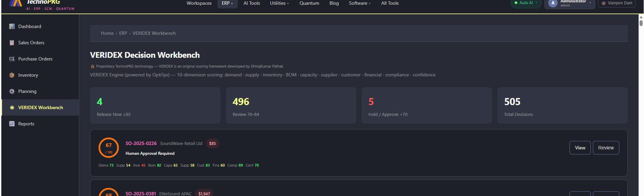Screen dimensions: 644x196
Task: Click the View button for SO-2025-0226
Action: pyautogui.click(x=580, y=148)
